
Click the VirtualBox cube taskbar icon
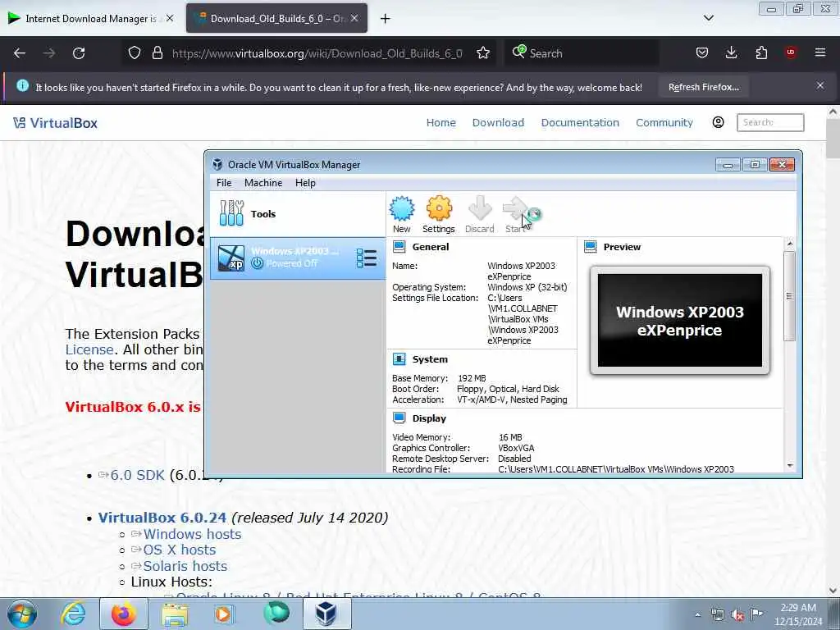(326, 614)
